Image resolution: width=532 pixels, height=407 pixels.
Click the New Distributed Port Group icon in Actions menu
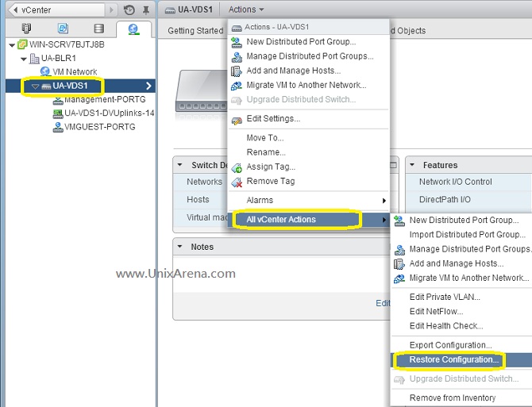(237, 42)
